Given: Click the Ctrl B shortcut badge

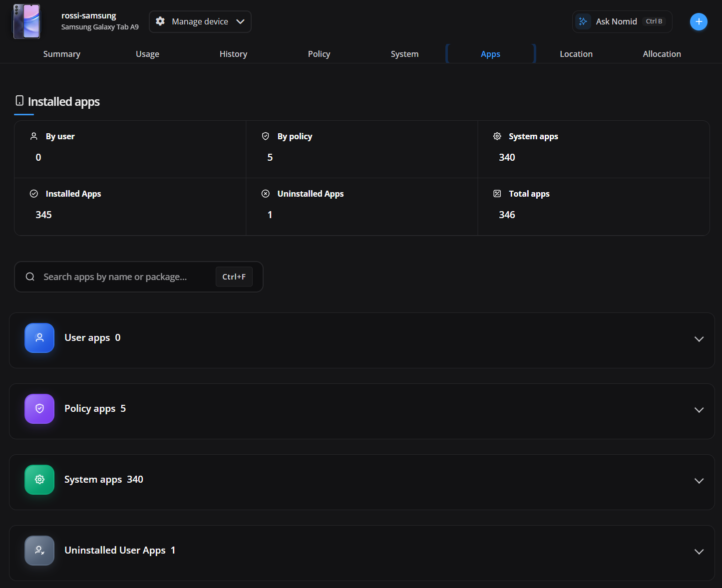Looking at the screenshot, I should [x=654, y=21].
